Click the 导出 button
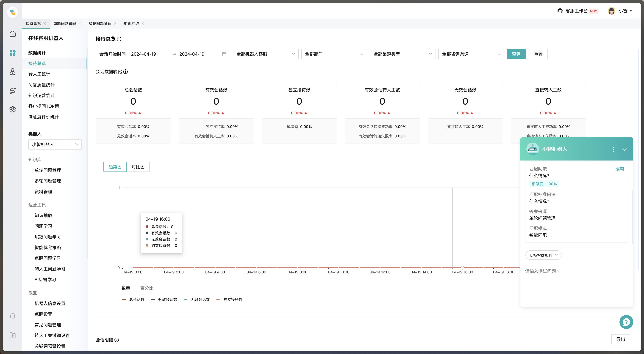The height and width of the screenshot is (354, 644). (x=621, y=339)
